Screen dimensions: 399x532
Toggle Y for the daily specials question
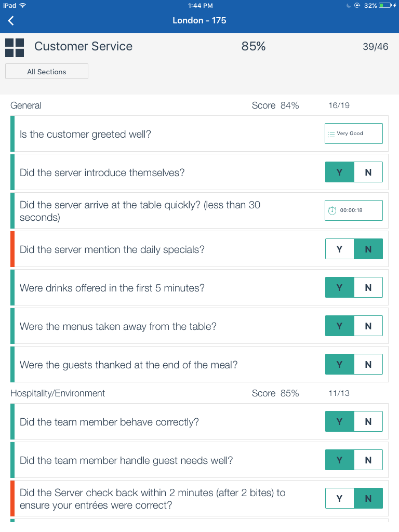tap(339, 249)
